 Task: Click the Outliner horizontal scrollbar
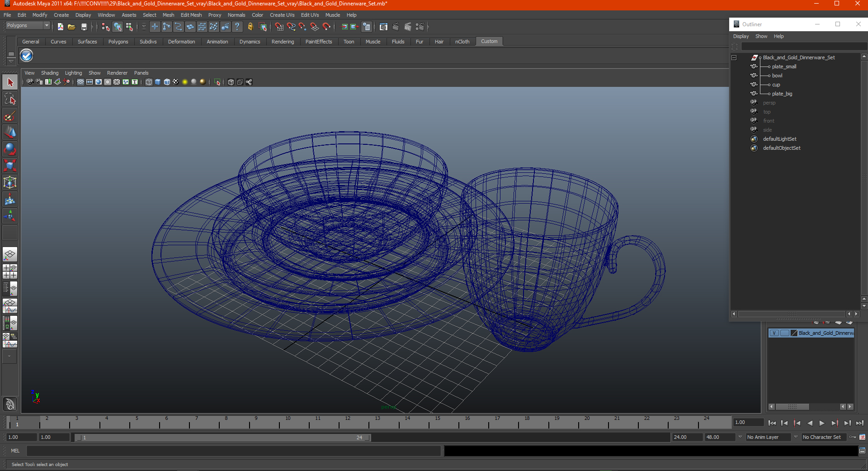click(x=792, y=314)
